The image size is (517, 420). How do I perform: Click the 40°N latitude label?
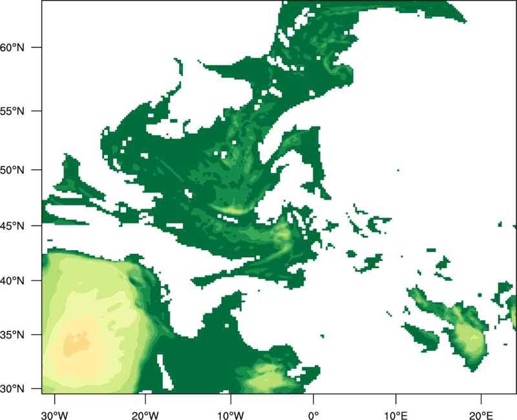click(12, 280)
